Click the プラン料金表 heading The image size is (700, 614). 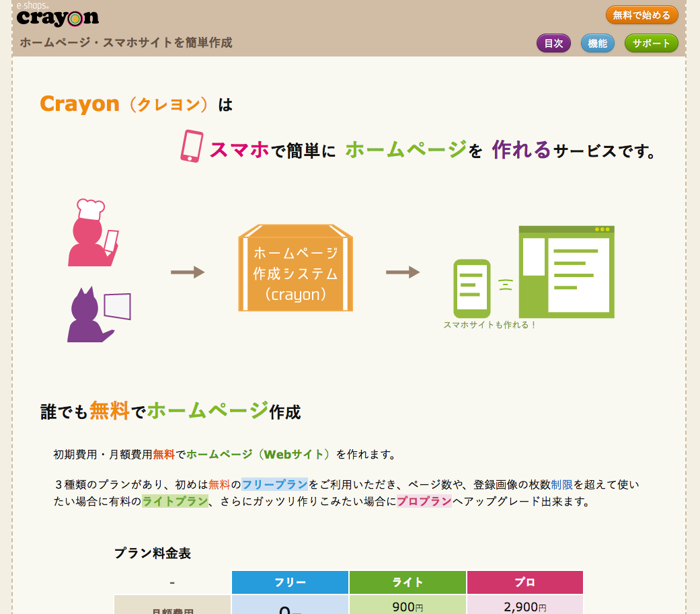coord(153,553)
